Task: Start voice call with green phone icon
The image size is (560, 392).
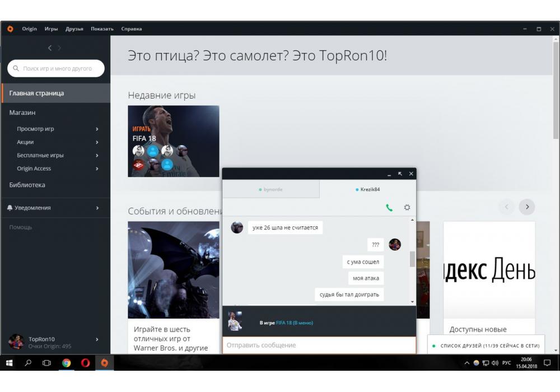Action: click(389, 207)
